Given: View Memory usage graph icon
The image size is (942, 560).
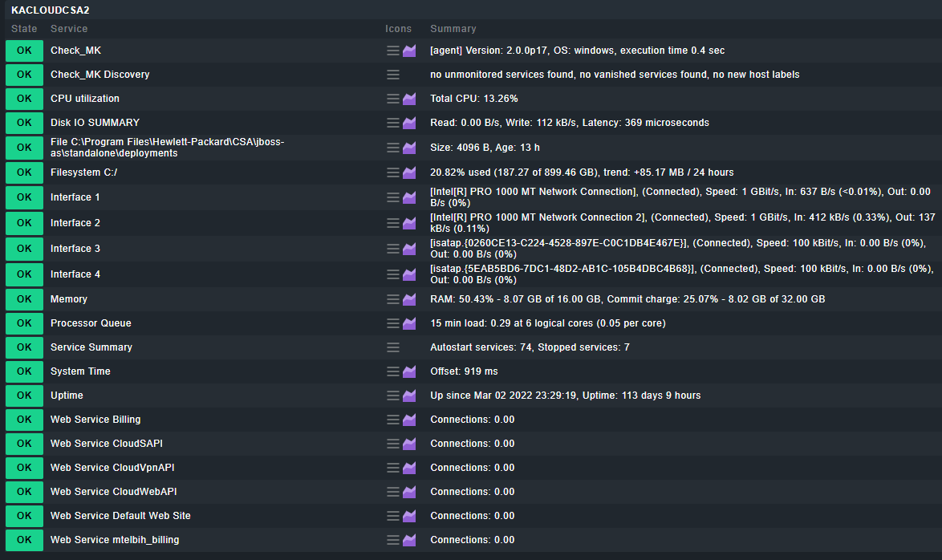Looking at the screenshot, I should (409, 299).
